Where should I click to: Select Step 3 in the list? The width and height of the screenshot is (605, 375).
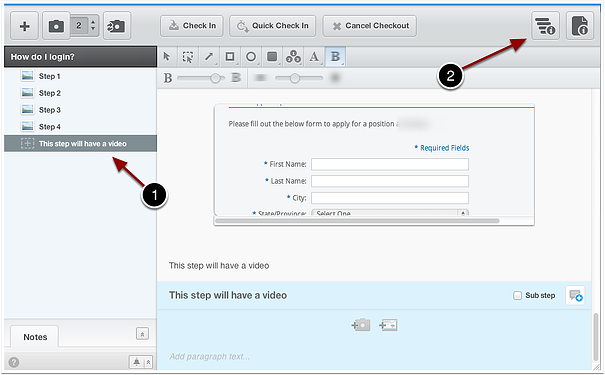(80, 110)
